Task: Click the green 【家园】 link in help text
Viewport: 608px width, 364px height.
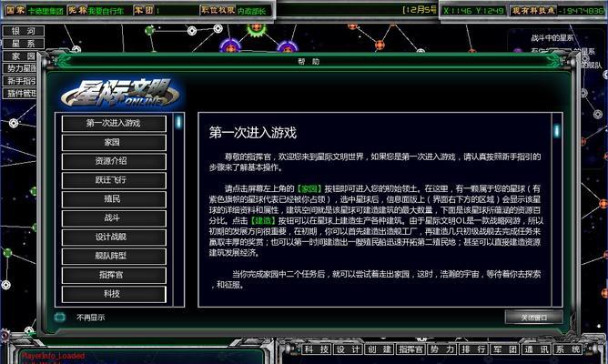Action: [309, 188]
